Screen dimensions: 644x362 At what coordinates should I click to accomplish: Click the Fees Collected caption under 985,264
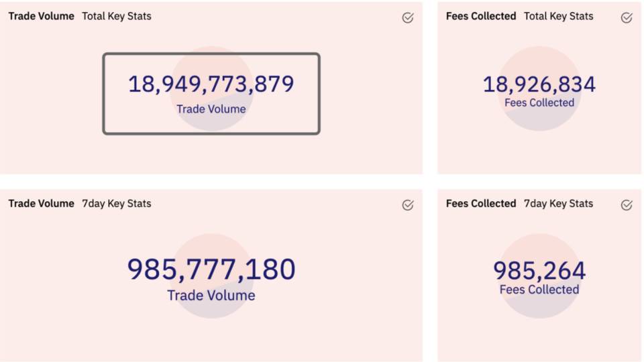coord(539,290)
